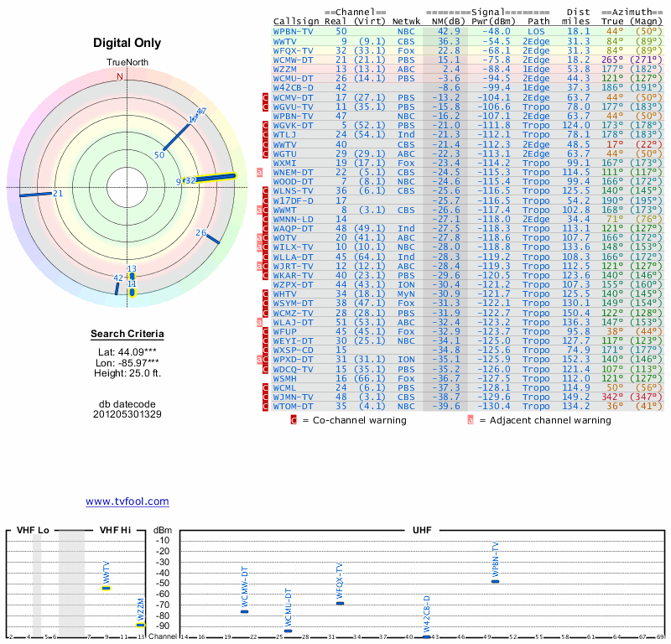The height and width of the screenshot is (644, 671).
Task: Click co-channel warning icon beside WTLJ
Action: click(x=266, y=134)
